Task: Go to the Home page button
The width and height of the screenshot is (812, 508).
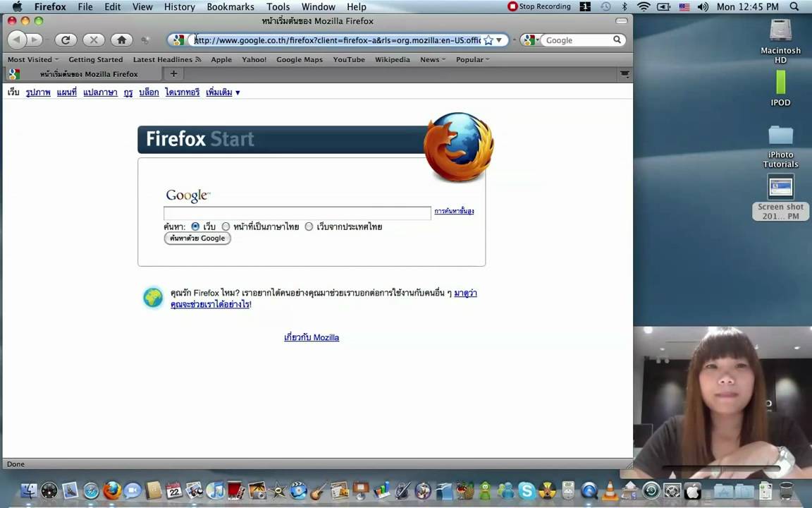Action: [122, 40]
